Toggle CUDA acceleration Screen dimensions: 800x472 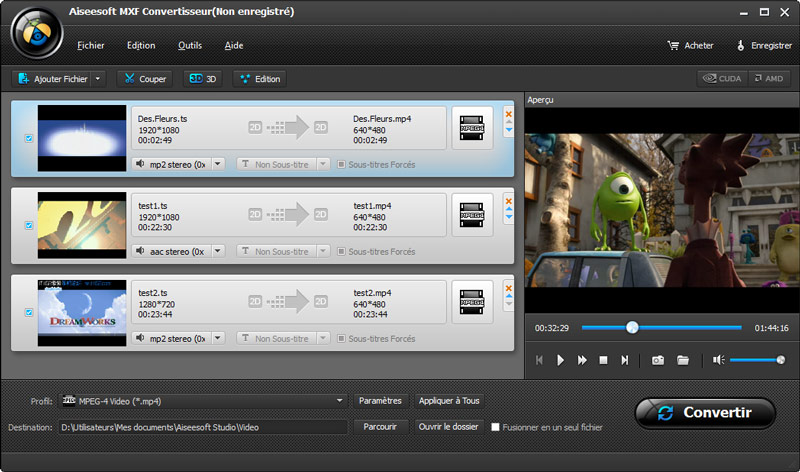(x=722, y=79)
